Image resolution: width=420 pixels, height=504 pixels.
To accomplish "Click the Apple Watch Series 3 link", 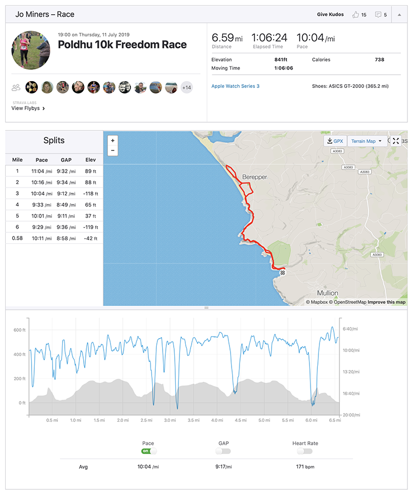I will 235,86.
